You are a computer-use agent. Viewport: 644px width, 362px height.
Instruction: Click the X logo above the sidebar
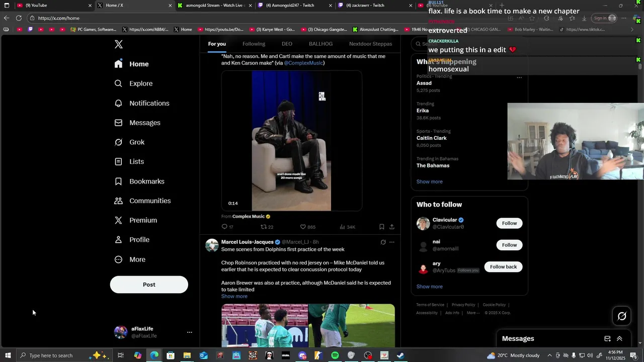tap(119, 44)
